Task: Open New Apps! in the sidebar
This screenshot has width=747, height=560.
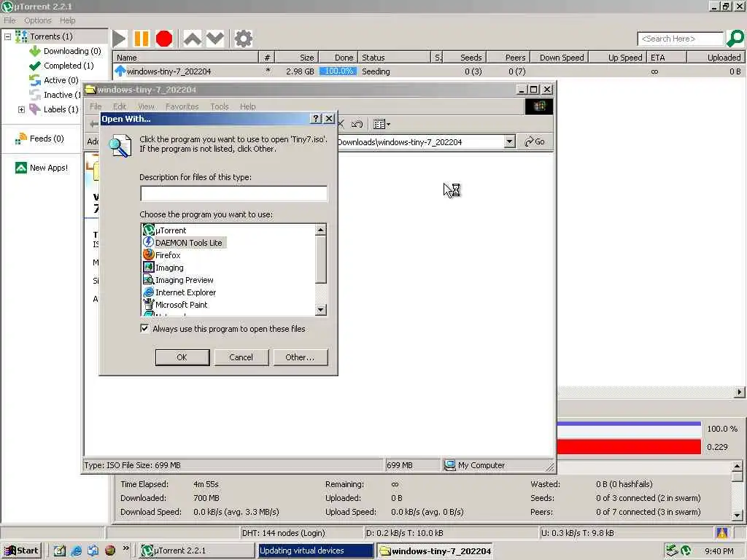Action: pyautogui.click(x=42, y=168)
